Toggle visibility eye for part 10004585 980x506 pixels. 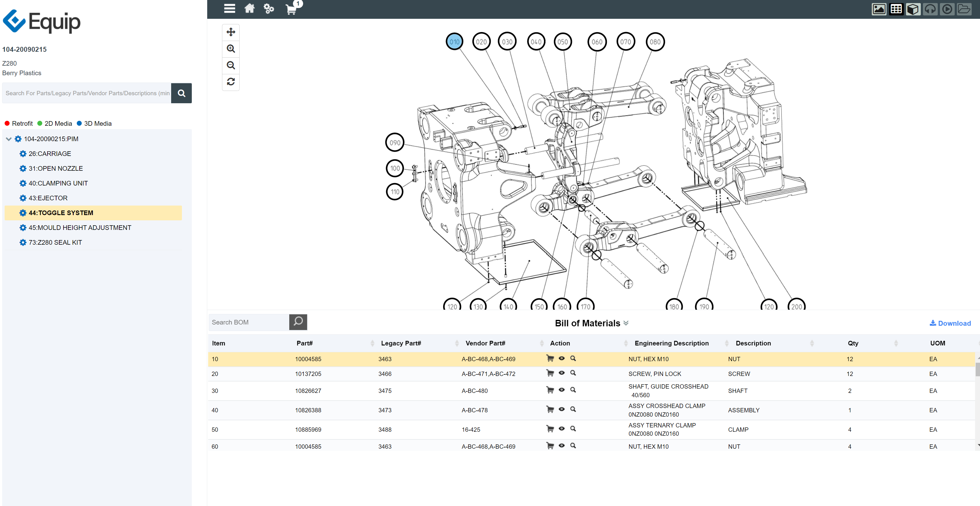562,358
